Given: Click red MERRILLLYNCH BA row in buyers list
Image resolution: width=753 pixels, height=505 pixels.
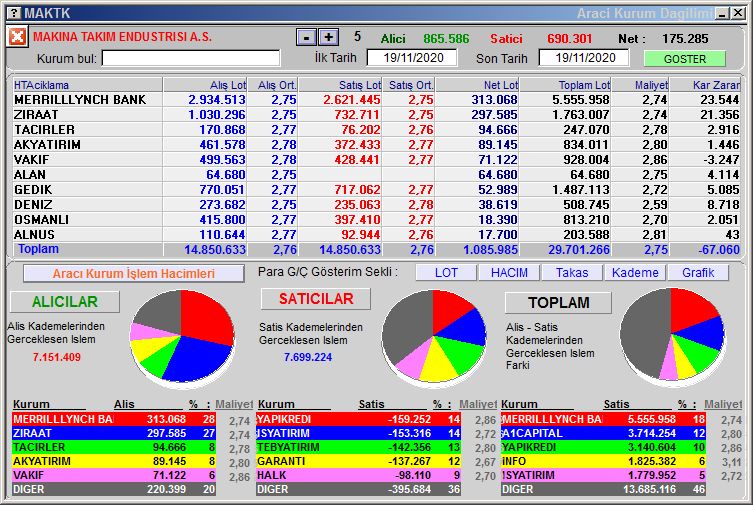Looking at the screenshot, I should (114, 419).
